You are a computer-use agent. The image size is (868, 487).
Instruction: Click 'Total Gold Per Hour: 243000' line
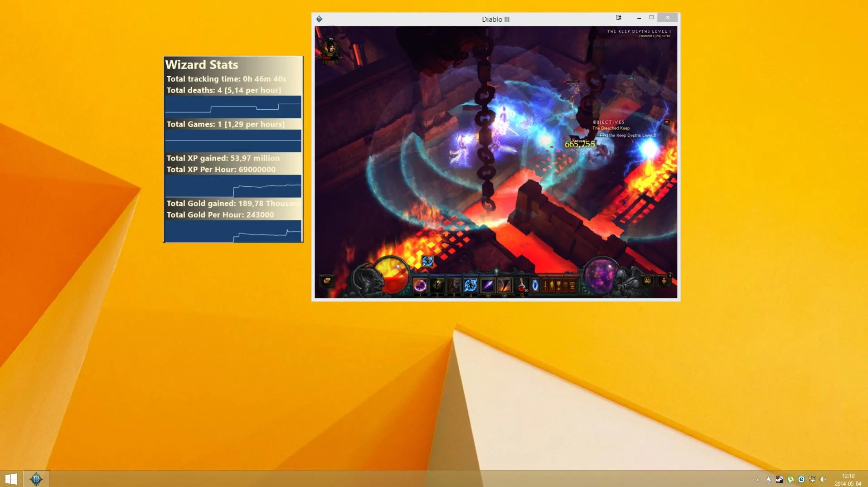(220, 215)
